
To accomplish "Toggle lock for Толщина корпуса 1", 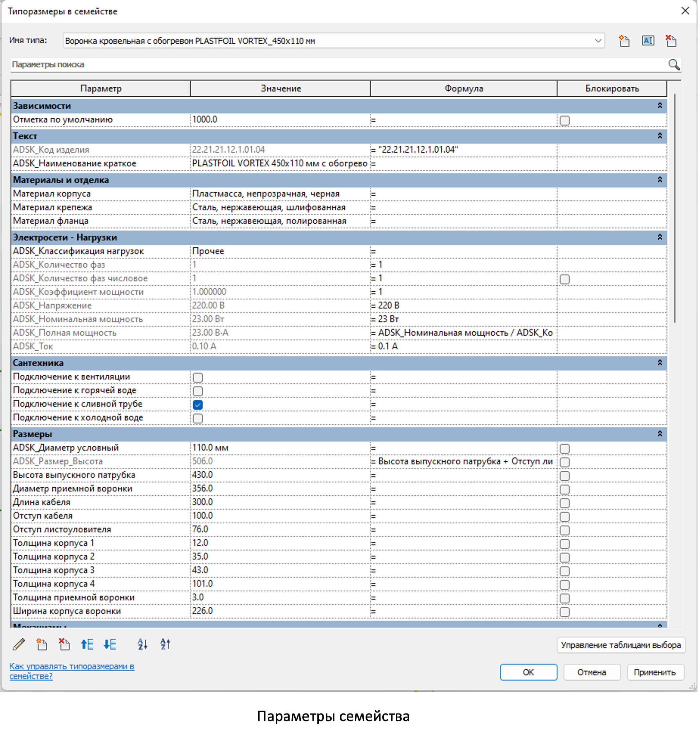I will click(x=565, y=544).
